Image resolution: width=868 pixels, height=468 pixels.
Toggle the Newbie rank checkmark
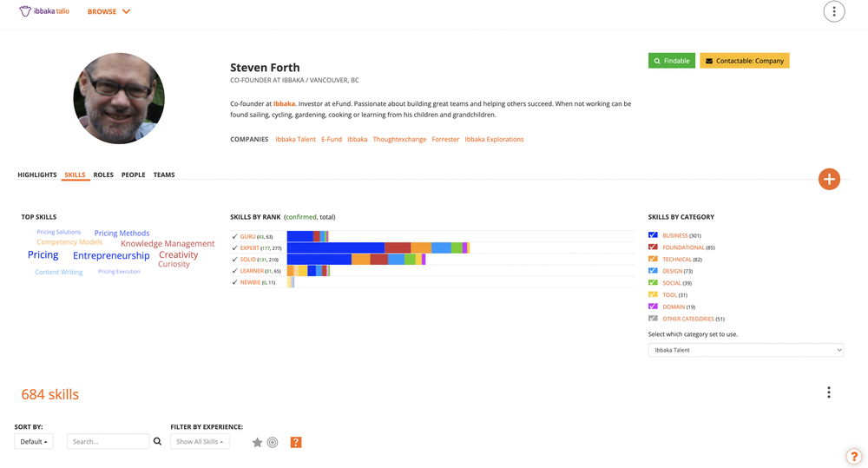click(234, 282)
